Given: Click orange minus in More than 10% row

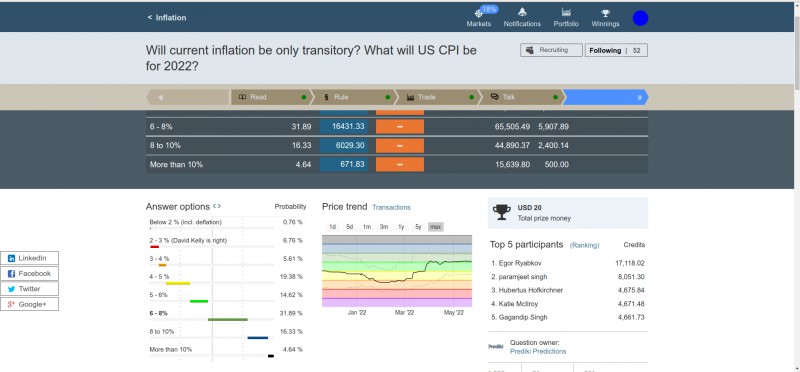Looking at the screenshot, I should (x=400, y=164).
